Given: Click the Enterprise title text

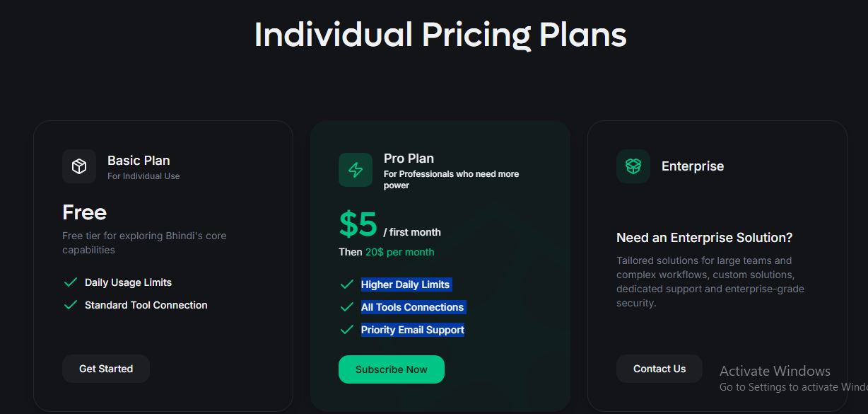Looking at the screenshot, I should 693,166.
